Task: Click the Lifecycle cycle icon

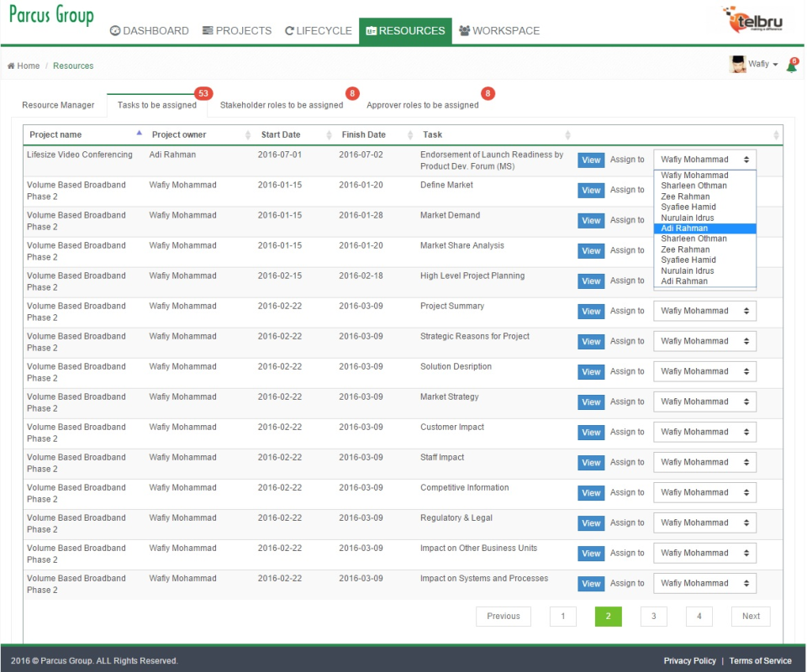Action: click(289, 30)
